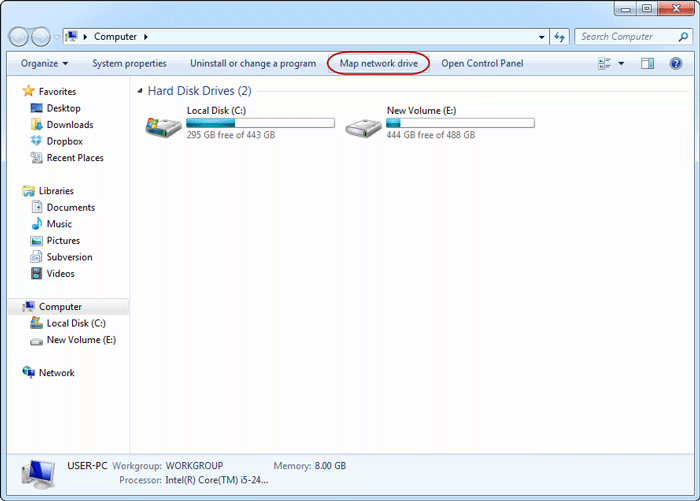This screenshot has height=501, width=700.
Task: Click the Memory 8.00 GB value
Action: pos(330,466)
